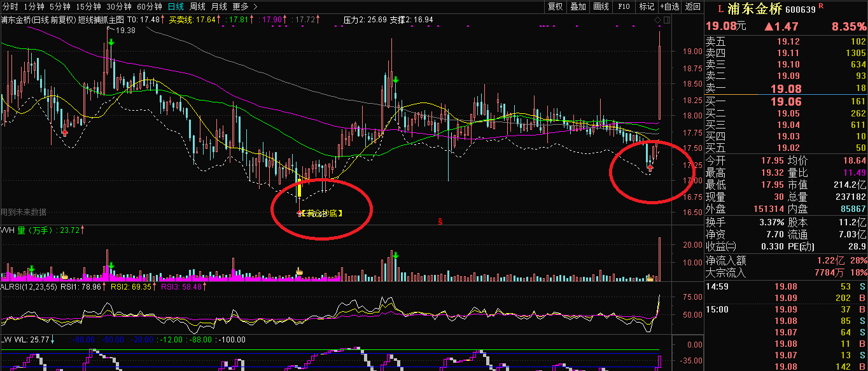Viewport: 868px width, 371px height.
Task: Click the red R badge after 600639
Action: 821,6
